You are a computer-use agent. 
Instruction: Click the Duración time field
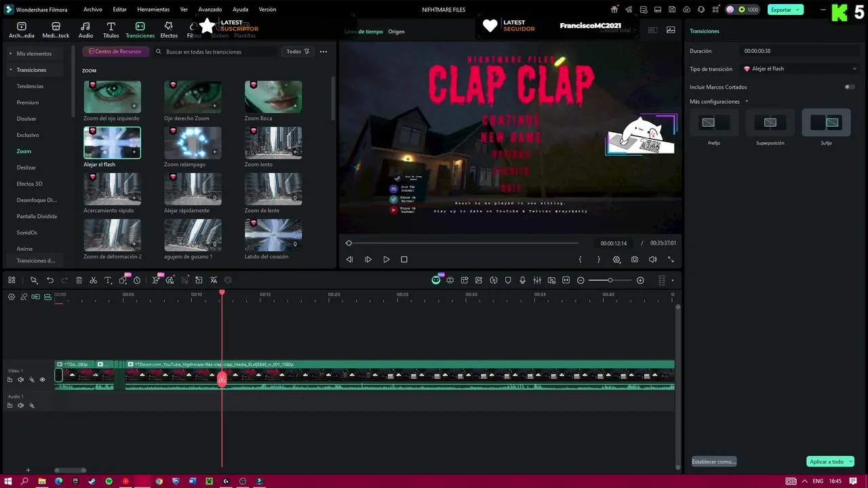[800, 51]
